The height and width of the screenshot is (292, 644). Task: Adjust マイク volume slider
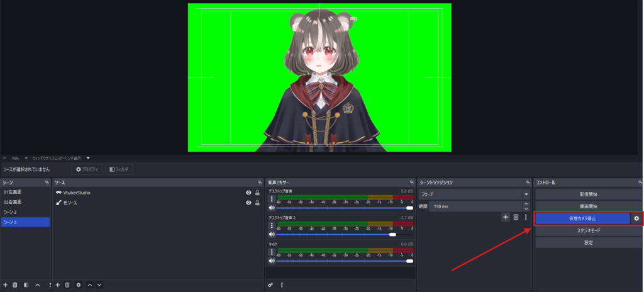tap(345, 261)
